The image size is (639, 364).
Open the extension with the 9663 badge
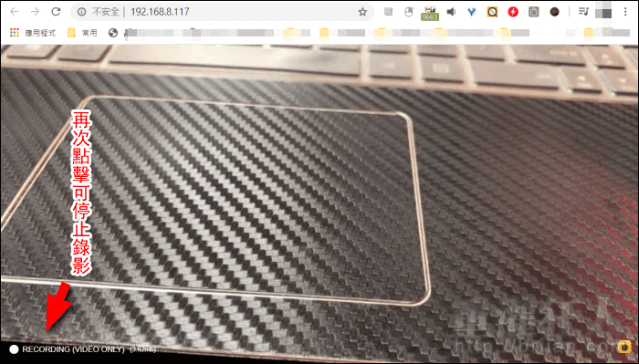430,13
